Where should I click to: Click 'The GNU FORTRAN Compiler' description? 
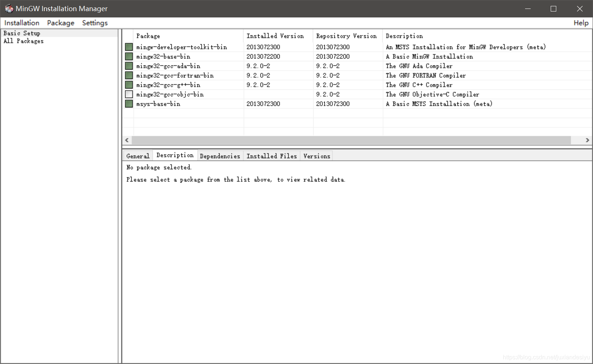pos(426,75)
